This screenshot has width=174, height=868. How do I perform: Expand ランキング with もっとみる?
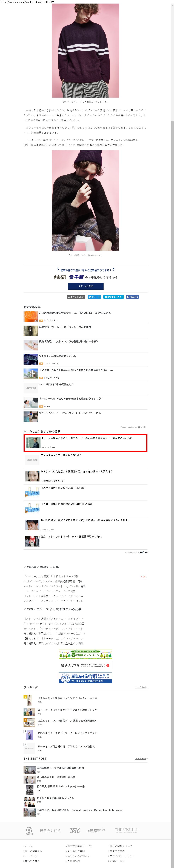coord(141,687)
